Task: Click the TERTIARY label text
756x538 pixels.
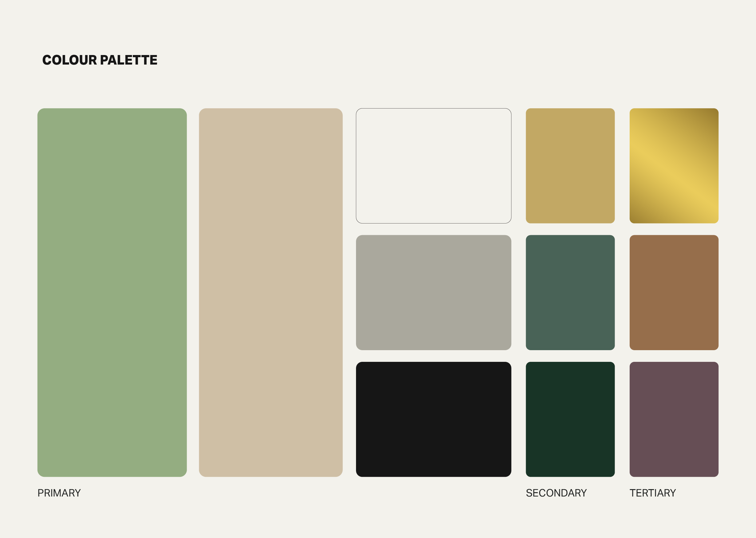Action: [x=653, y=493]
